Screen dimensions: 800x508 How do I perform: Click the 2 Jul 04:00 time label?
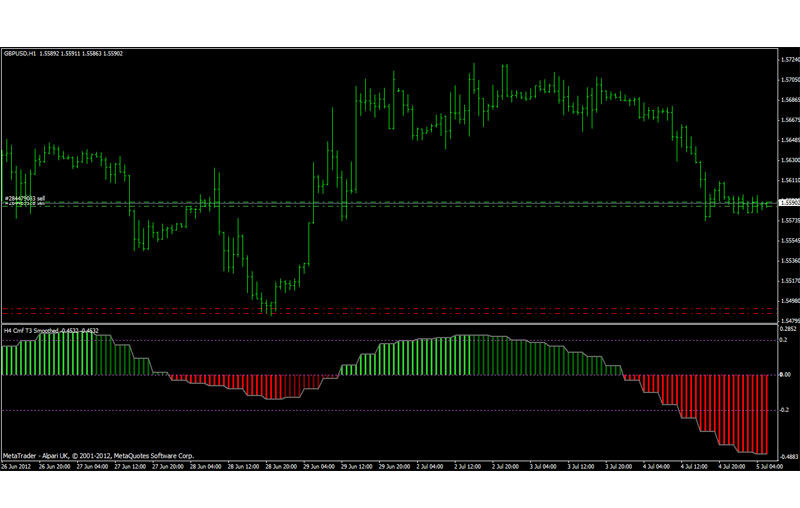(429, 467)
